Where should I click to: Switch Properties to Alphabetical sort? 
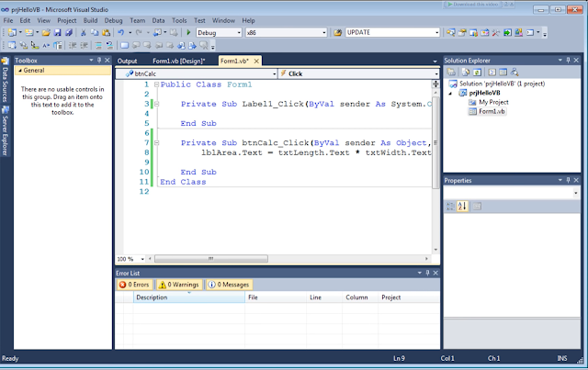pos(462,206)
